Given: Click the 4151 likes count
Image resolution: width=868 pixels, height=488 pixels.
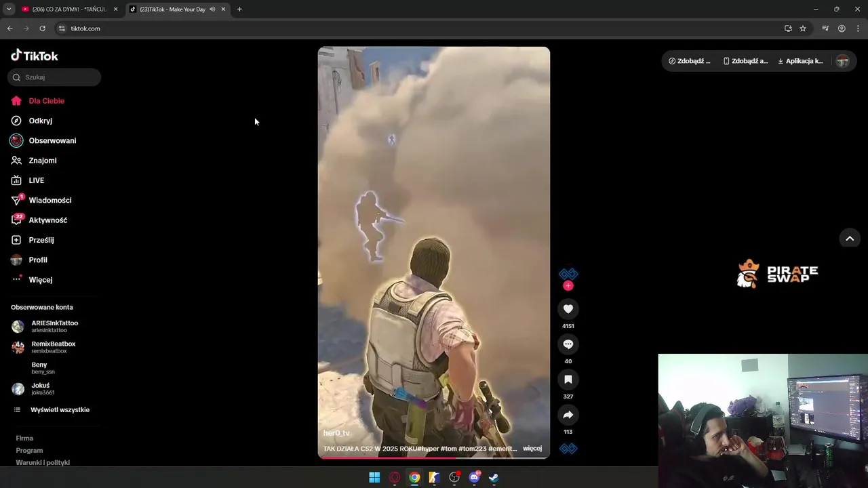Looking at the screenshot, I should (568, 326).
